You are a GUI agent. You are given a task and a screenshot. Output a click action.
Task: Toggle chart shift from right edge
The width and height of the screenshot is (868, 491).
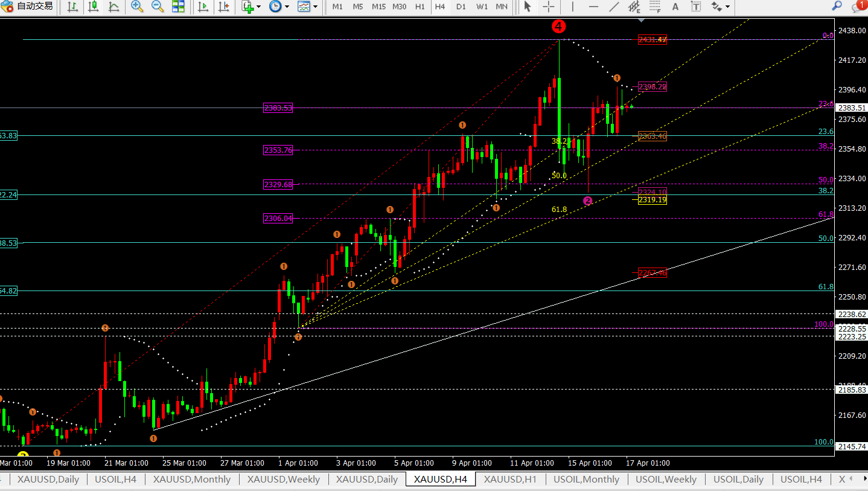(x=224, y=7)
